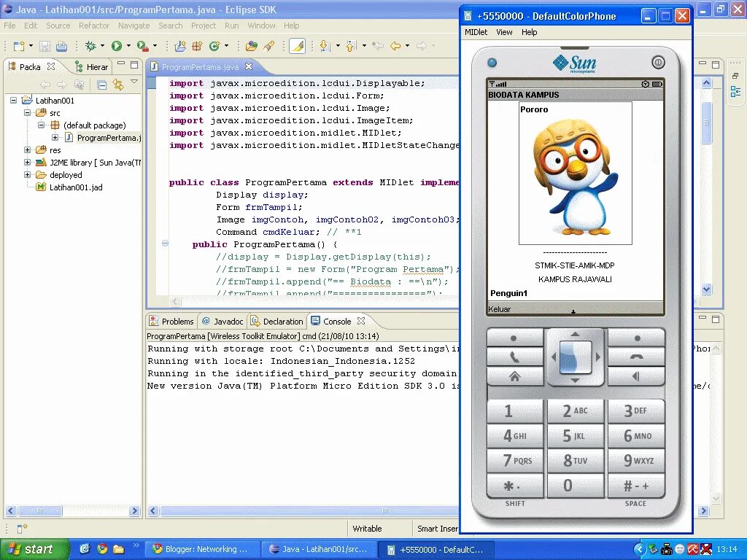Click the red end-call key on emulator
Image resolution: width=747 pixels, height=560 pixels.
[636, 357]
